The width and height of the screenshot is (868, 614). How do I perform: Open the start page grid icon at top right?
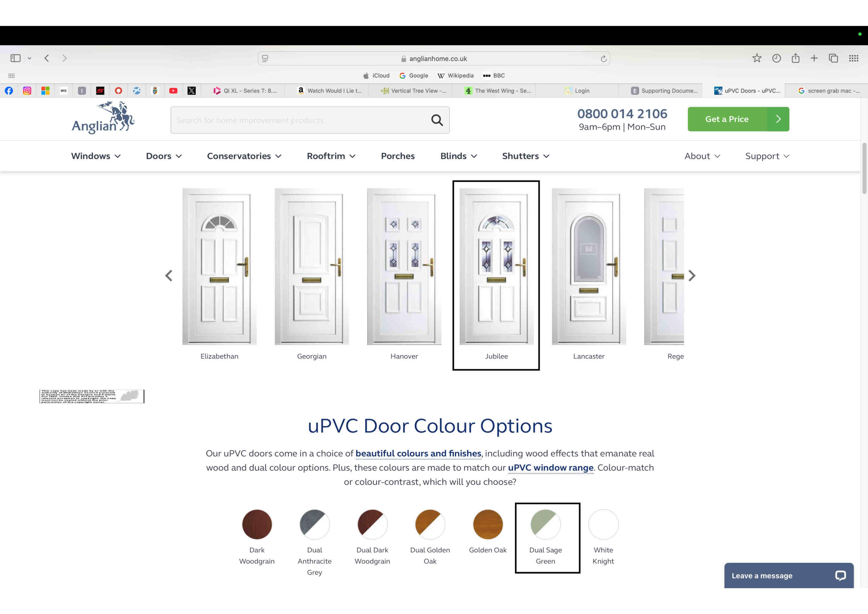pyautogui.click(x=854, y=58)
